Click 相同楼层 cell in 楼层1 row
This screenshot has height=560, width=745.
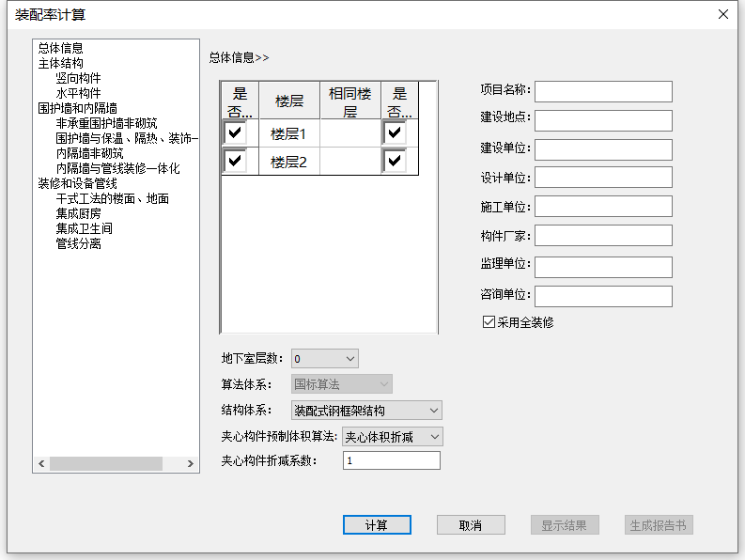[350, 133]
